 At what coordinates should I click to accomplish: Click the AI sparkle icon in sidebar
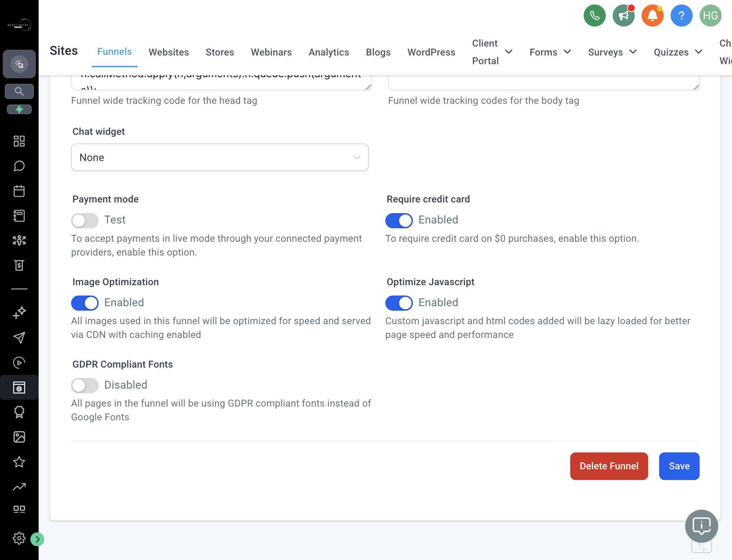click(19, 313)
